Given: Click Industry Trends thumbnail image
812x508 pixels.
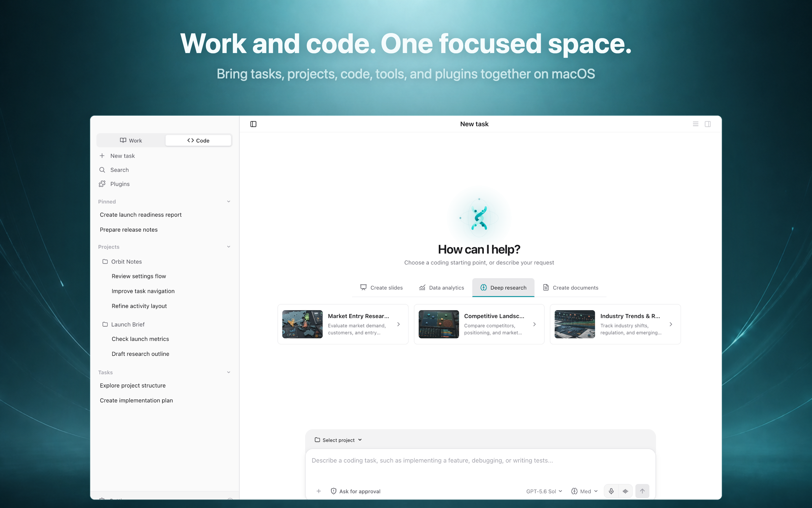Looking at the screenshot, I should point(575,324).
